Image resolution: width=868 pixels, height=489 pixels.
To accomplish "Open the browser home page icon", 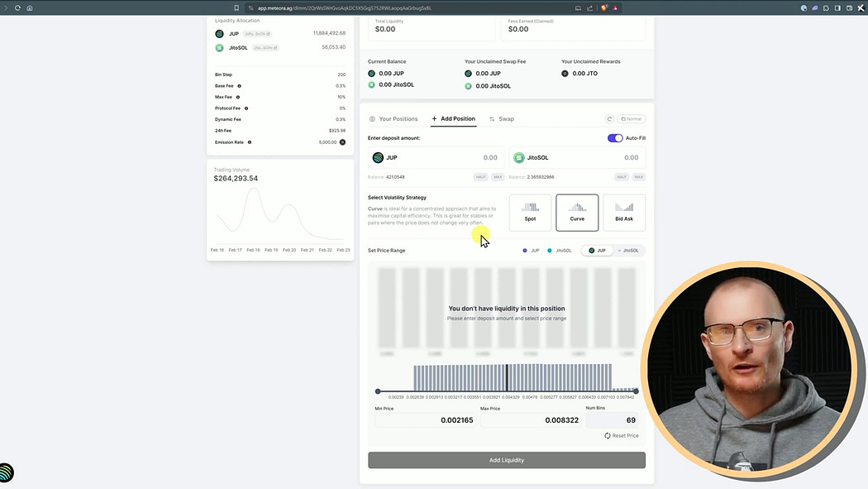I will tap(30, 7).
